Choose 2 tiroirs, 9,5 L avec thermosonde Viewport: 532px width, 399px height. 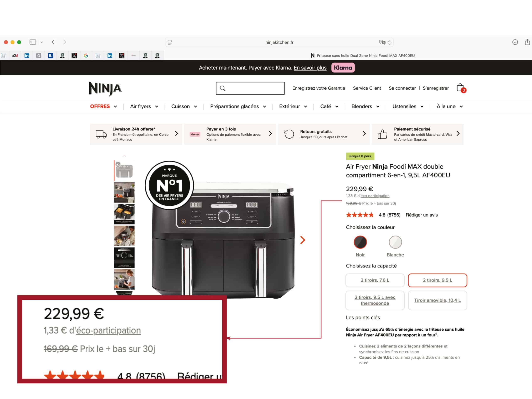tap(375, 300)
